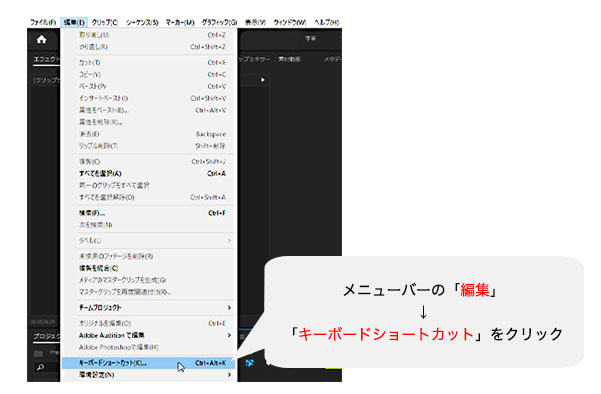The height and width of the screenshot is (394, 601).
Task: Switch to the プロジェクト panel tab
Action: 46,336
